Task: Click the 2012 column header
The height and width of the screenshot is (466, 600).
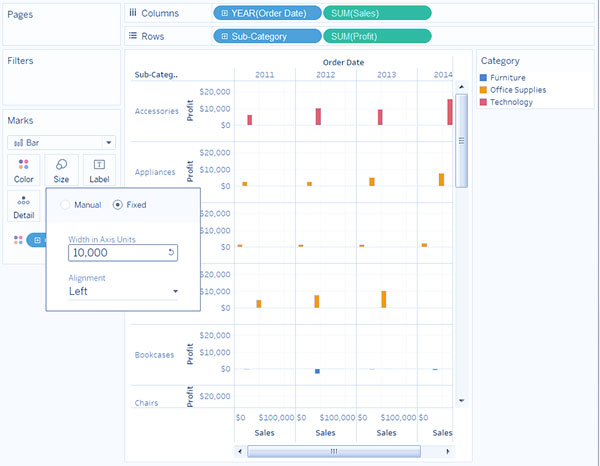Action: tap(326, 75)
